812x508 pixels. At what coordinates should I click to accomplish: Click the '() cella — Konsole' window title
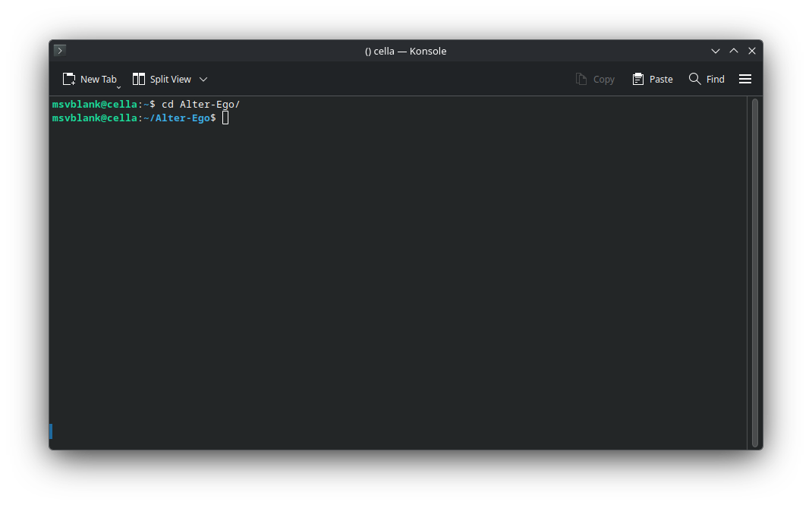[x=405, y=51]
